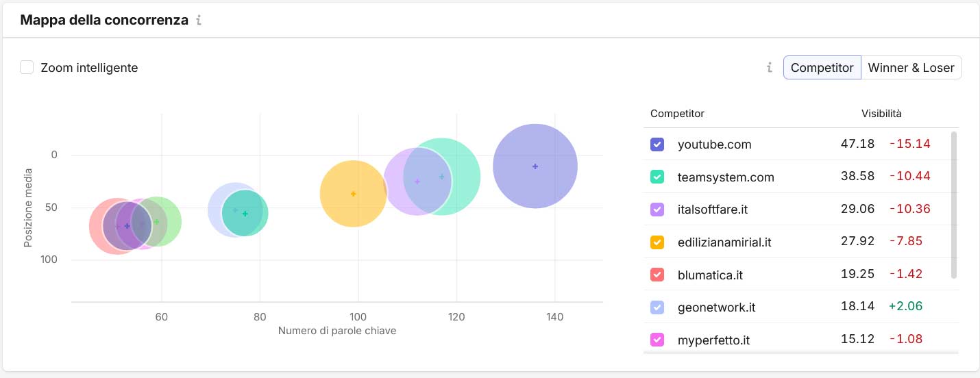Screen dimensions: 980x378
Task: Disable the blumatica.it checkbox
Action: [657, 275]
